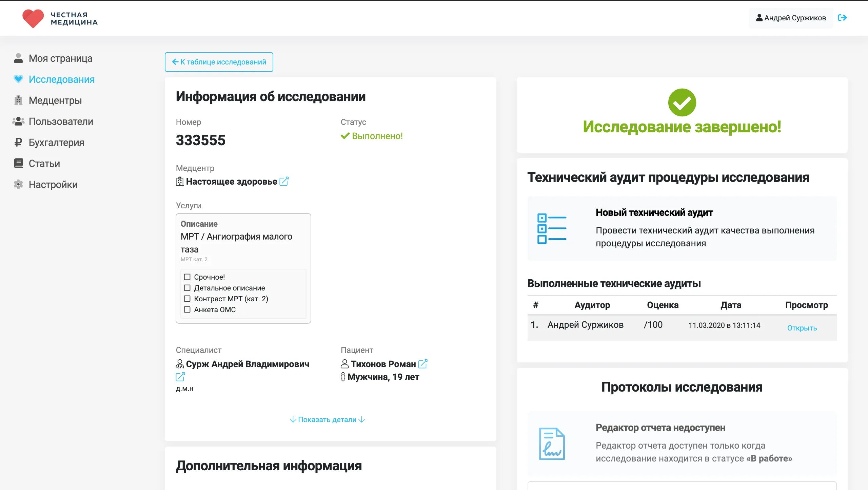Viewport: 868px width, 490px height.
Task: Click the Настройки gear icon
Action: tap(19, 184)
